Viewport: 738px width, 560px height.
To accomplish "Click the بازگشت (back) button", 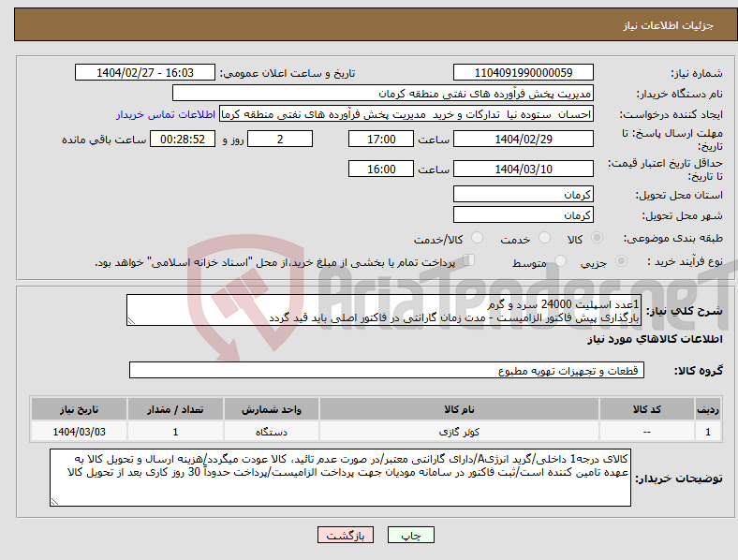I will click(x=346, y=535).
